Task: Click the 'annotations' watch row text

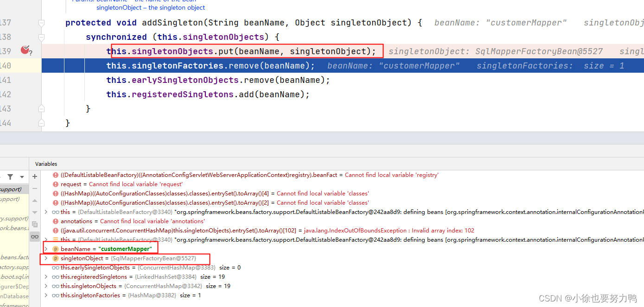Action: 133,221
